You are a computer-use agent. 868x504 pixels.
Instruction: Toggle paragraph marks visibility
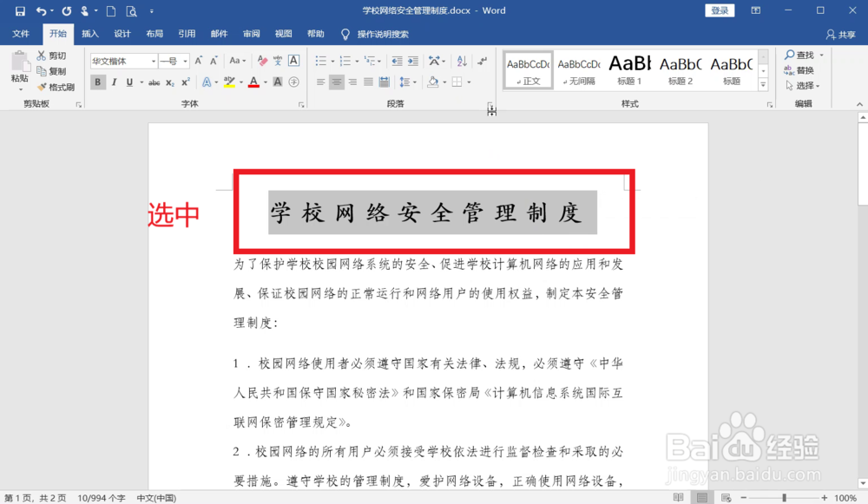483,62
